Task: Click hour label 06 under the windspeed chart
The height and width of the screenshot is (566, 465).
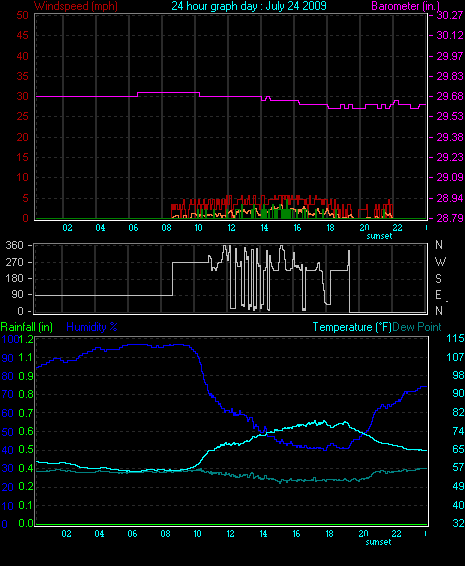Action: pyautogui.click(x=133, y=228)
